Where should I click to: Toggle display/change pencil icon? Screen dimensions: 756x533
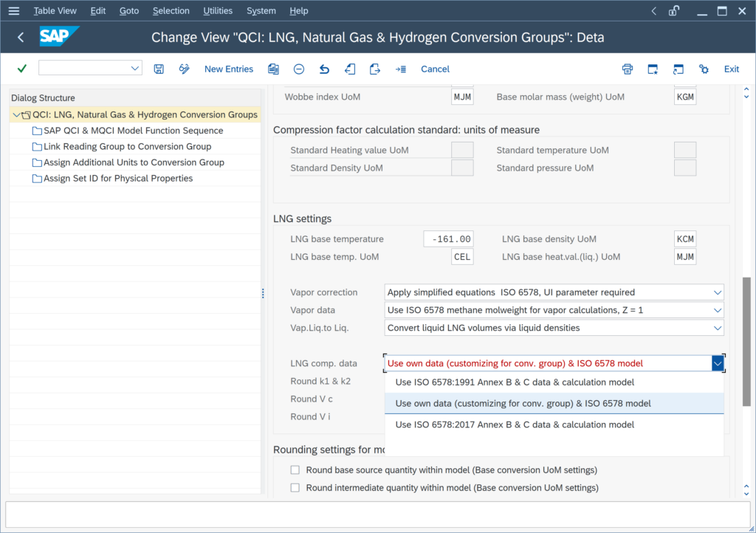pyautogui.click(x=184, y=69)
